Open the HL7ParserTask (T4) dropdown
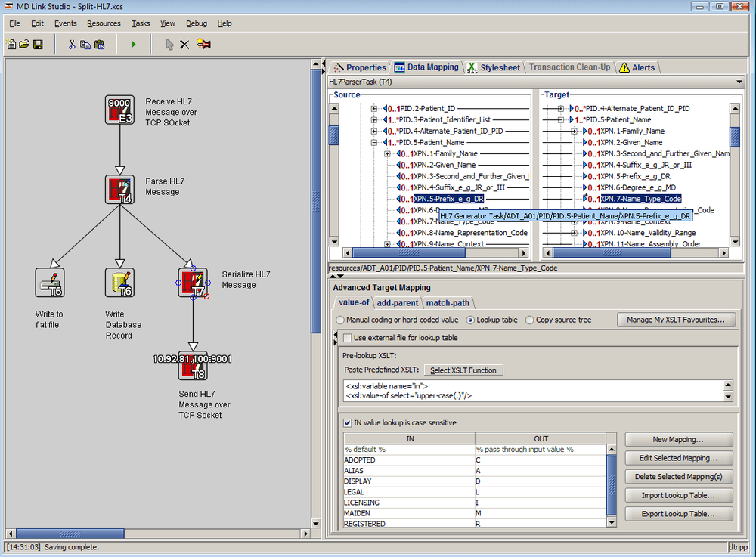 pyautogui.click(x=739, y=82)
